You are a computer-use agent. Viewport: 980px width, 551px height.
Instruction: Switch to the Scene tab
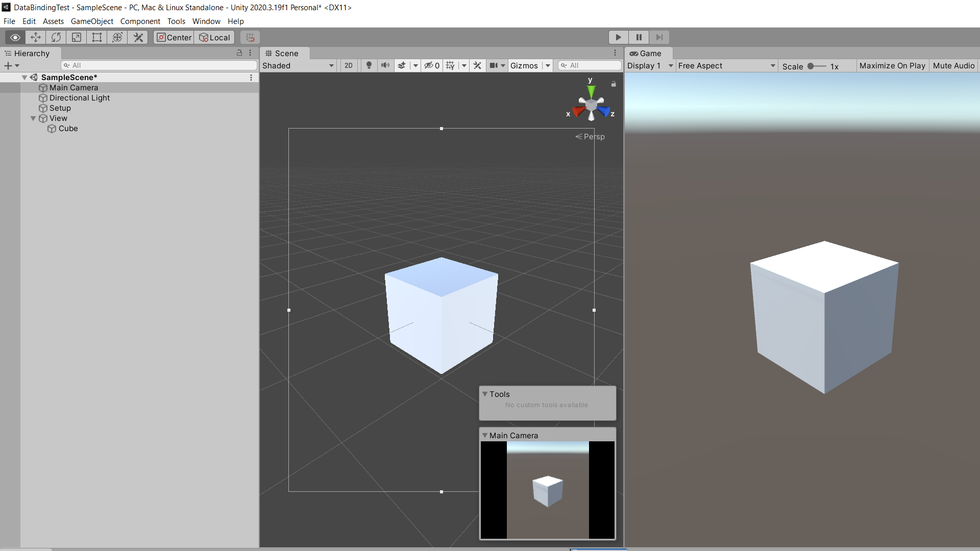click(285, 54)
